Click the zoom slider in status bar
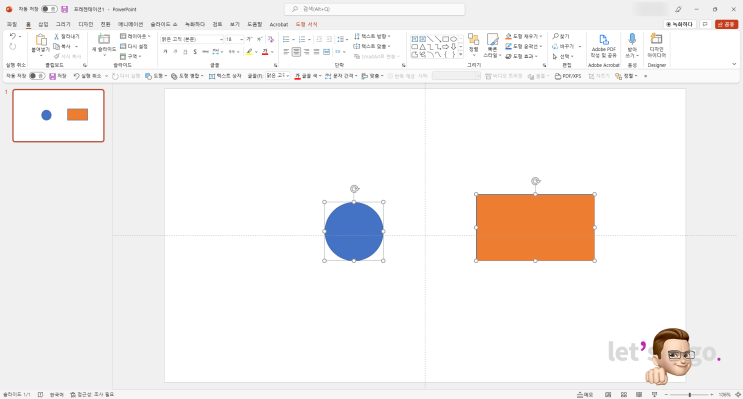The width and height of the screenshot is (743, 399). click(690, 395)
